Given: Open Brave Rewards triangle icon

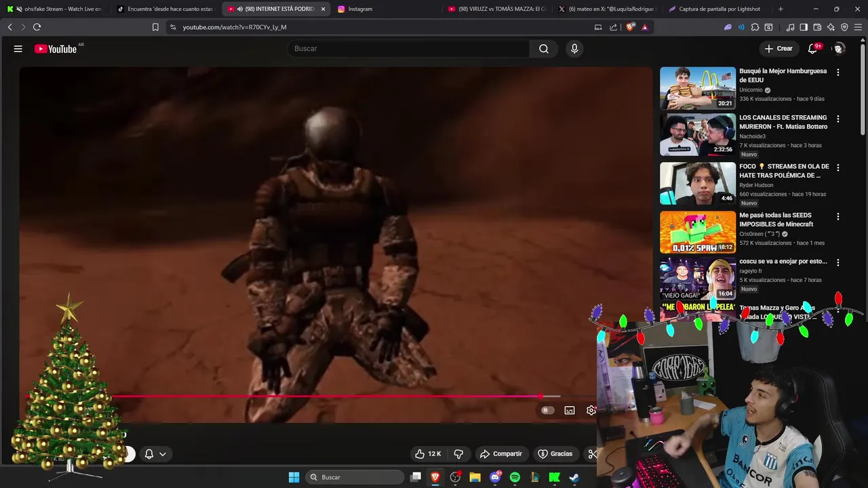Looking at the screenshot, I should pos(644,27).
